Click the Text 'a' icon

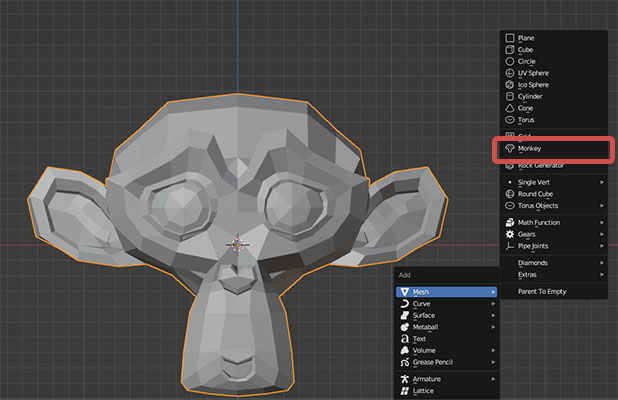click(x=404, y=339)
